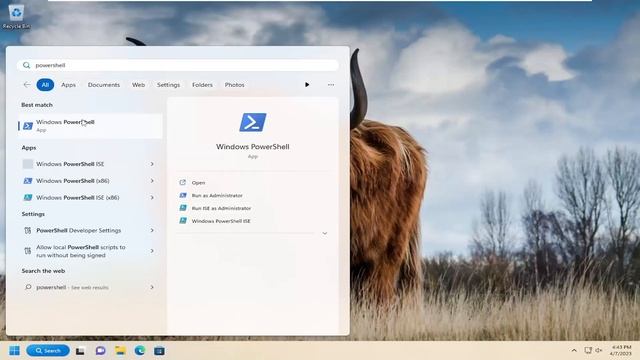Image resolution: width=640 pixels, height=360 pixels.
Task: Click the Open action icon
Action: coord(183,182)
